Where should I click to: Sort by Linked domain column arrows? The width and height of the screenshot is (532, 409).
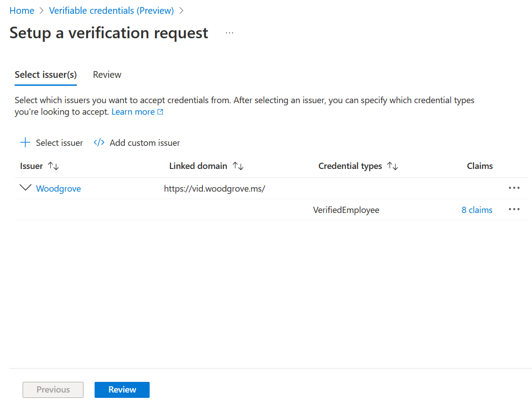pos(238,166)
